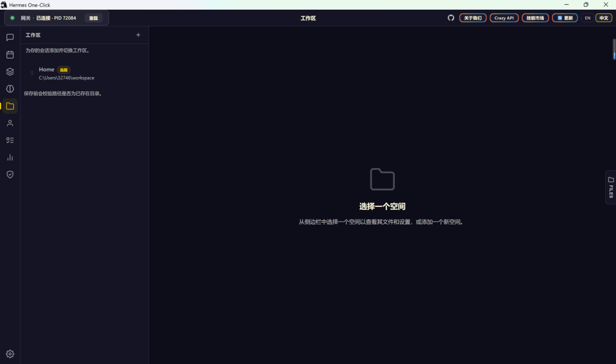Viewport: 616px width, 364px height.
Task: Click the brain icon in left sidebar
Action: click(x=10, y=89)
